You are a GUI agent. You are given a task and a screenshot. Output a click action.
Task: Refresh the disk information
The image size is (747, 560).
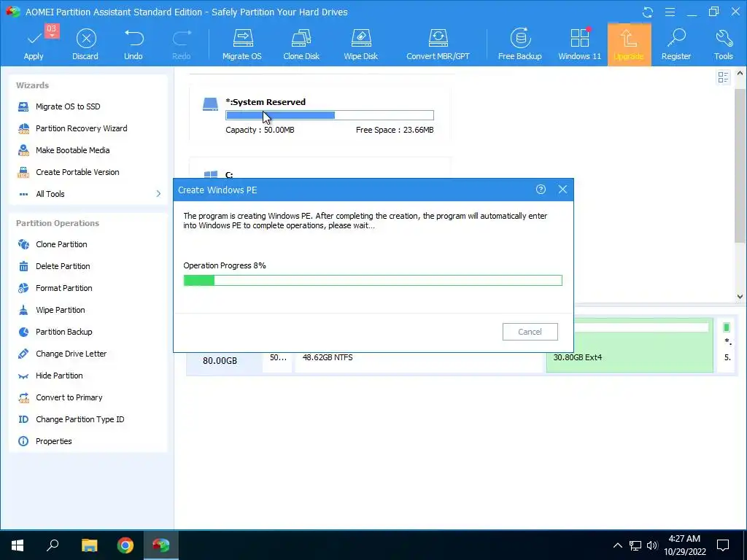(x=648, y=12)
